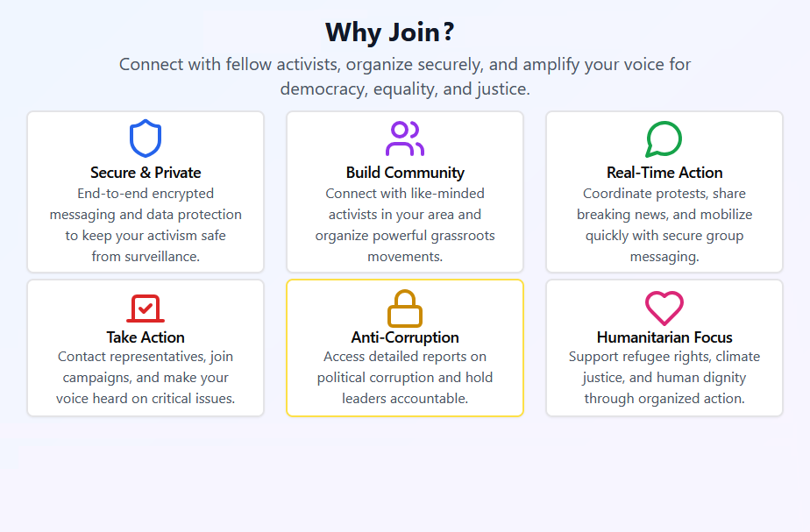Click the Why Join? title
The image size is (810, 532).
390,32
